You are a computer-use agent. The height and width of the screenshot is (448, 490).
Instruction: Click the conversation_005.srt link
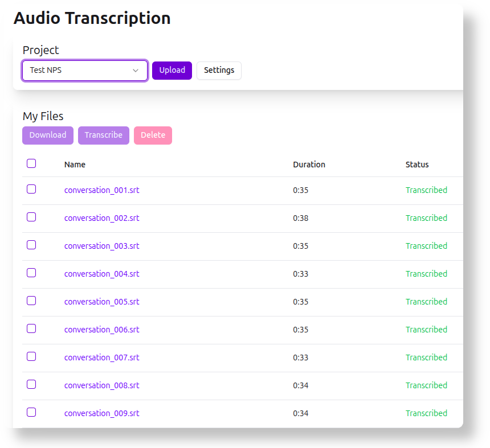pos(101,302)
